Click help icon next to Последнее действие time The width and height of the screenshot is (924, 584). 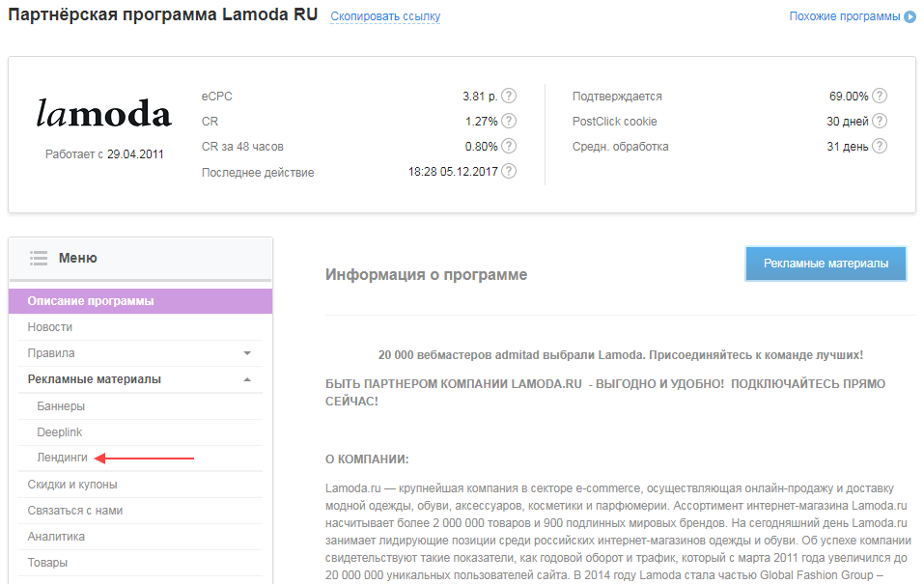click(x=509, y=172)
